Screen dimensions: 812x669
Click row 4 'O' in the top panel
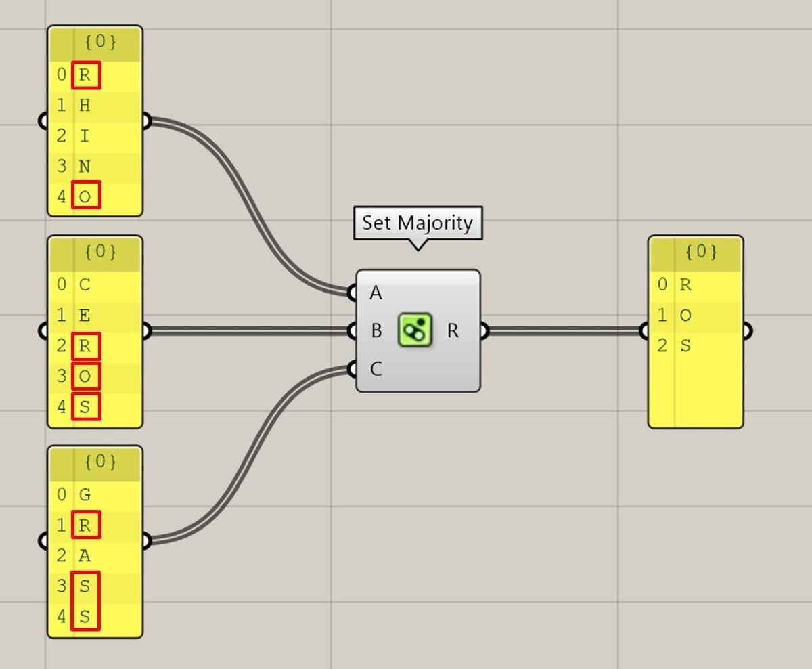95,197
